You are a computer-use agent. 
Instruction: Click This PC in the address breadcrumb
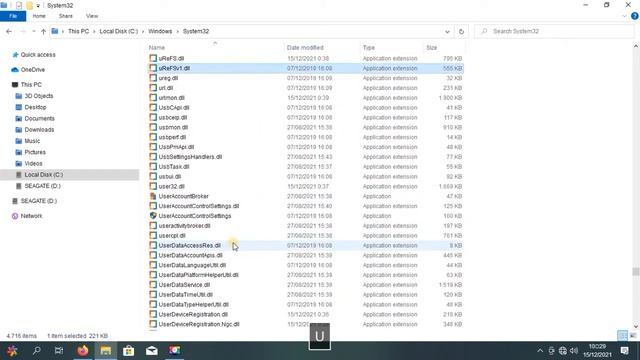click(x=78, y=31)
